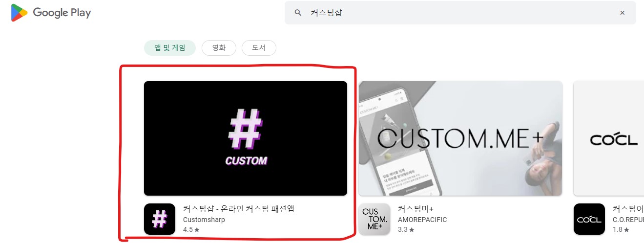
Task: Click the 4.5 star rating
Action: [191, 229]
